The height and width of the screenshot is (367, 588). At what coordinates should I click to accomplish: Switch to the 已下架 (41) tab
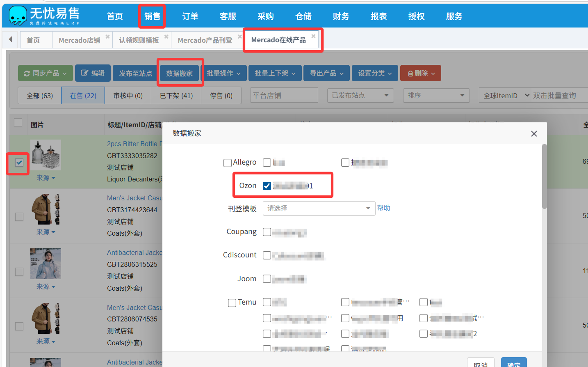[176, 96]
